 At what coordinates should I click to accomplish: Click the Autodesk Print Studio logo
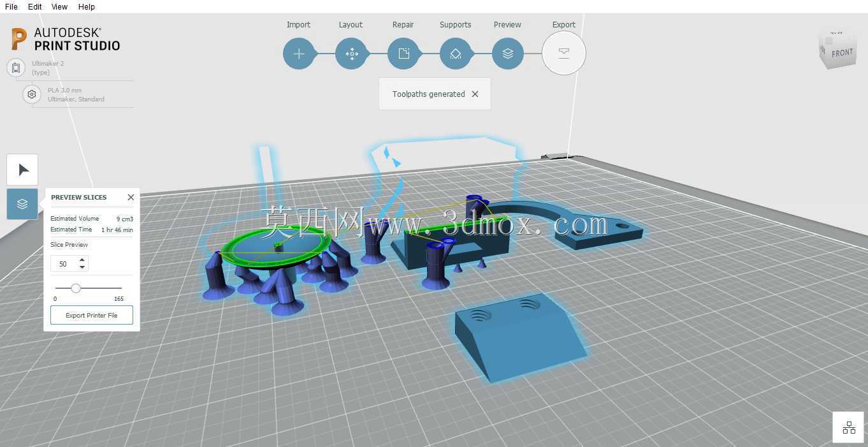click(x=66, y=39)
